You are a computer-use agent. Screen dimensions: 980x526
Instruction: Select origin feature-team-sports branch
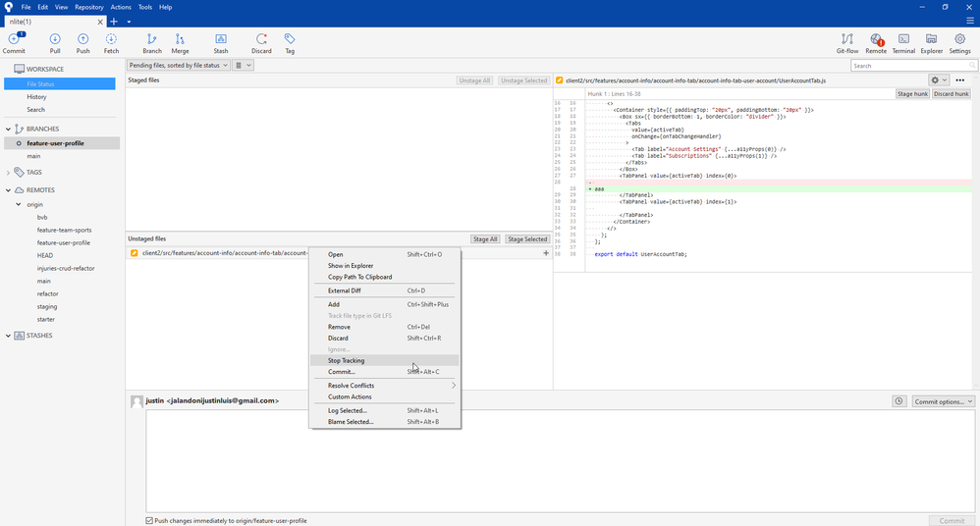pyautogui.click(x=64, y=230)
